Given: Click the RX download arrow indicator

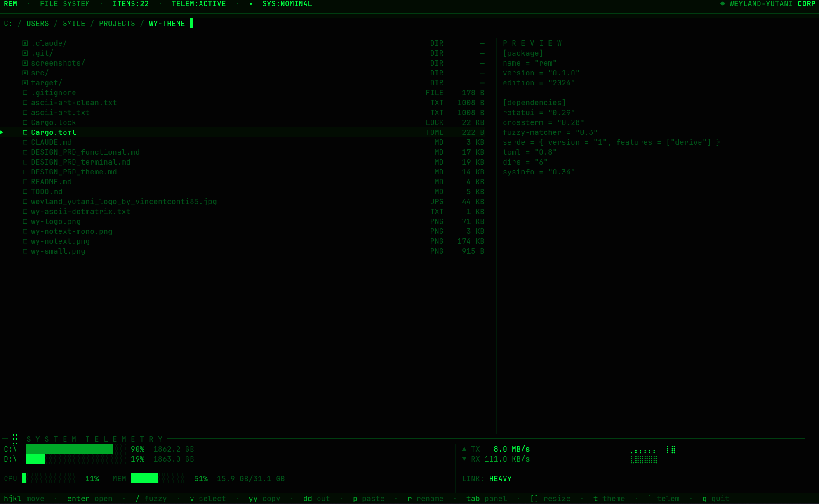Looking at the screenshot, I should tap(465, 459).
